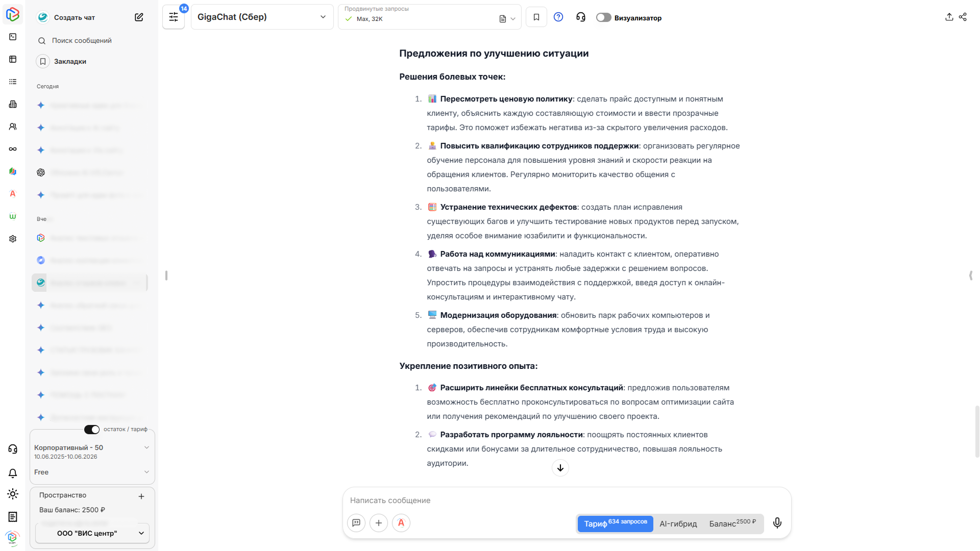Viewport: 980px width, 551px height.
Task: Click the Тариф 634 запросов button
Action: [x=615, y=523]
